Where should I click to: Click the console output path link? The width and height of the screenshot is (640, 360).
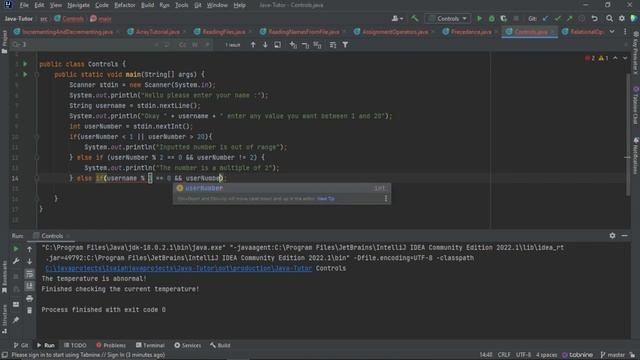click(x=178, y=268)
